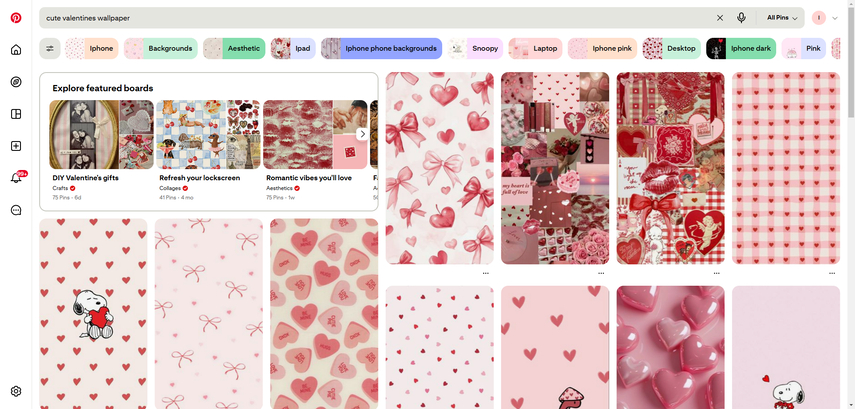This screenshot has width=855, height=409.
Task: Open the pink hearts with mushroom character pin
Action: [x=555, y=347]
